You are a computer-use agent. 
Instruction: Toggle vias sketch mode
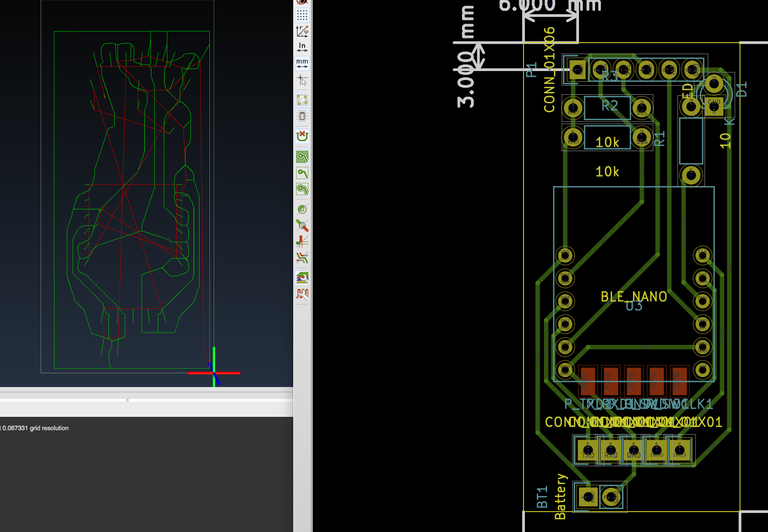coord(302,225)
